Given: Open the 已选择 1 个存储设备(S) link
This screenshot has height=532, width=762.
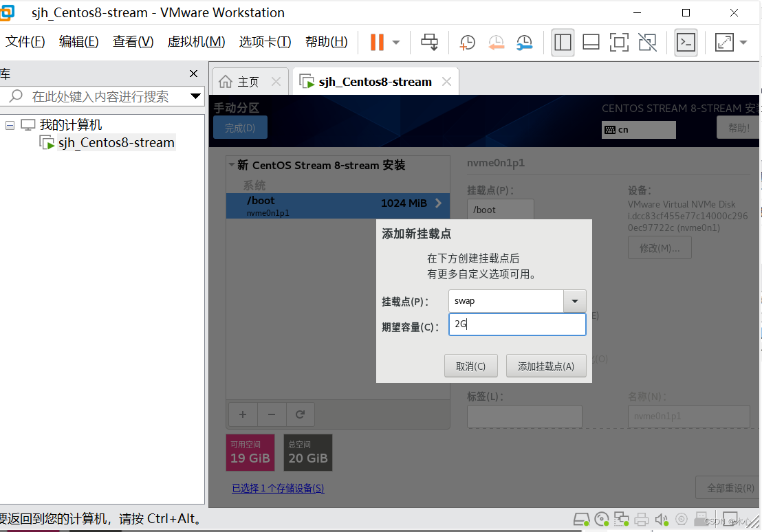Looking at the screenshot, I should [x=278, y=488].
